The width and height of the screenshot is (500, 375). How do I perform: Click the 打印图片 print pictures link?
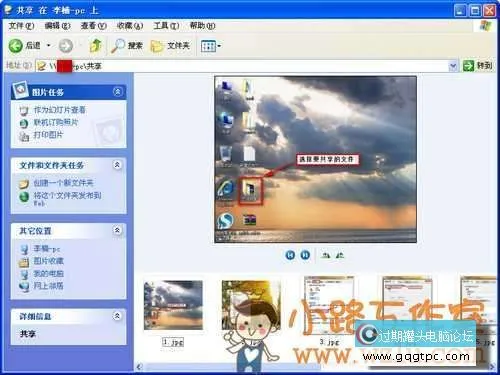[48, 135]
